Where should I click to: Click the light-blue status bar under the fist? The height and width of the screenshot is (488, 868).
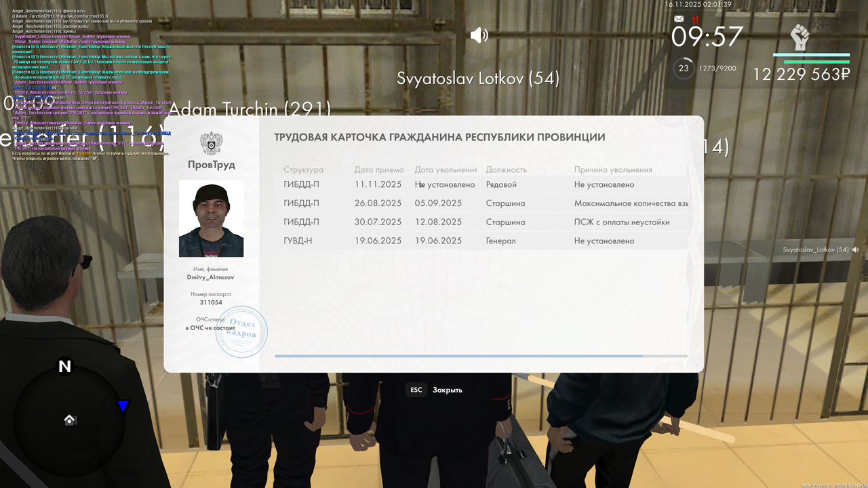[811, 55]
